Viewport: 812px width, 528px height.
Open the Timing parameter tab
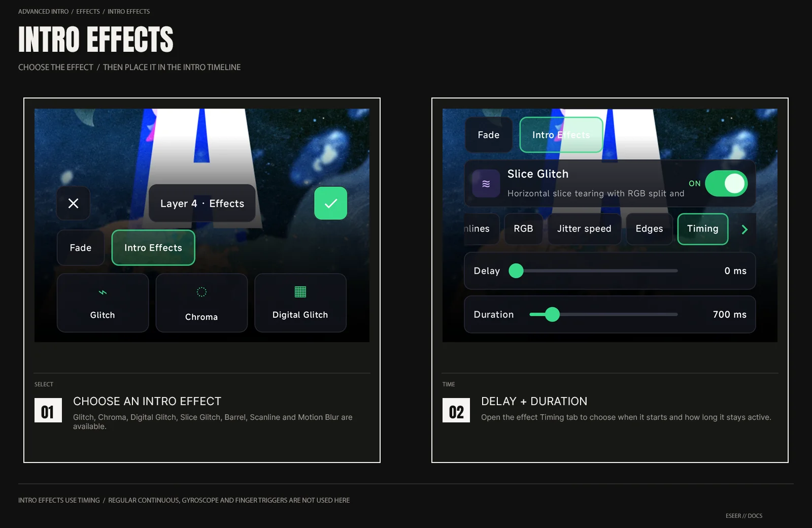tap(703, 229)
